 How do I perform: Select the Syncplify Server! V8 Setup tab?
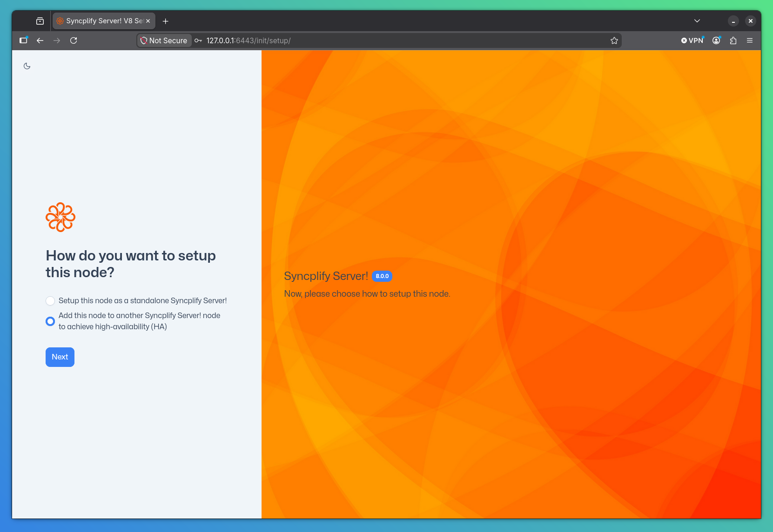[104, 21]
